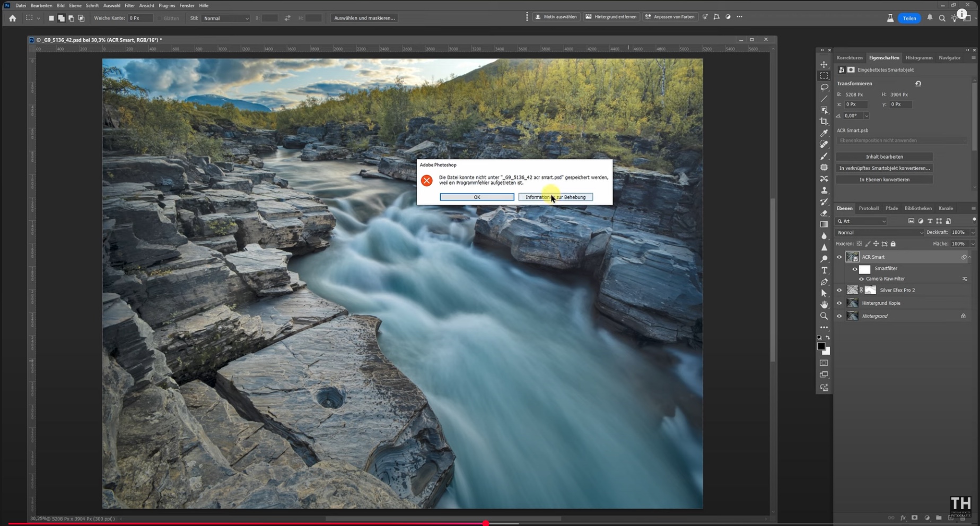
Task: Toggle visibility of Smartfilter mask
Action: coord(855,269)
